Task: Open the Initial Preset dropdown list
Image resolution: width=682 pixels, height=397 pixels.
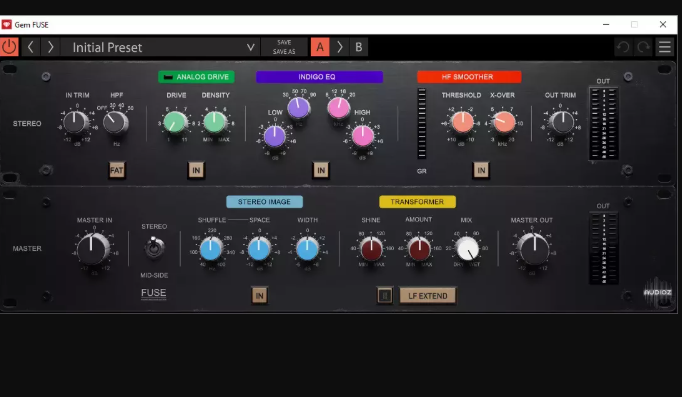Action: click(x=160, y=47)
